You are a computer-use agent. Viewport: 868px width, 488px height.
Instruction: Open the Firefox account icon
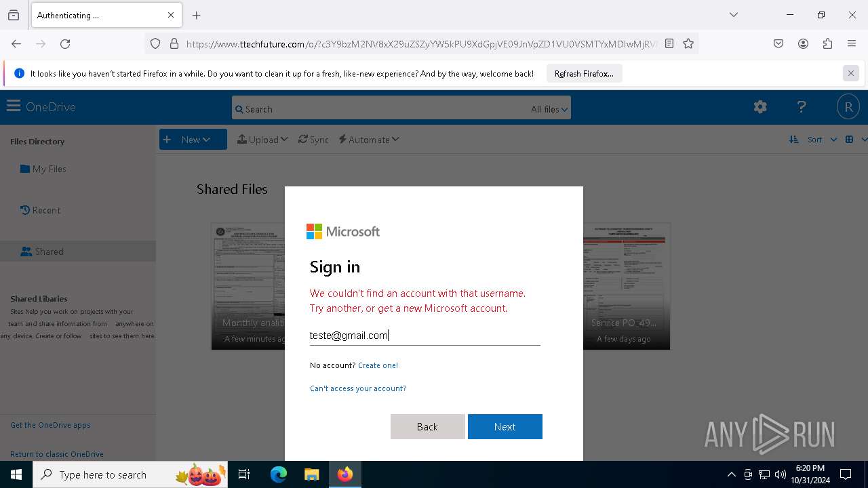pos(803,43)
